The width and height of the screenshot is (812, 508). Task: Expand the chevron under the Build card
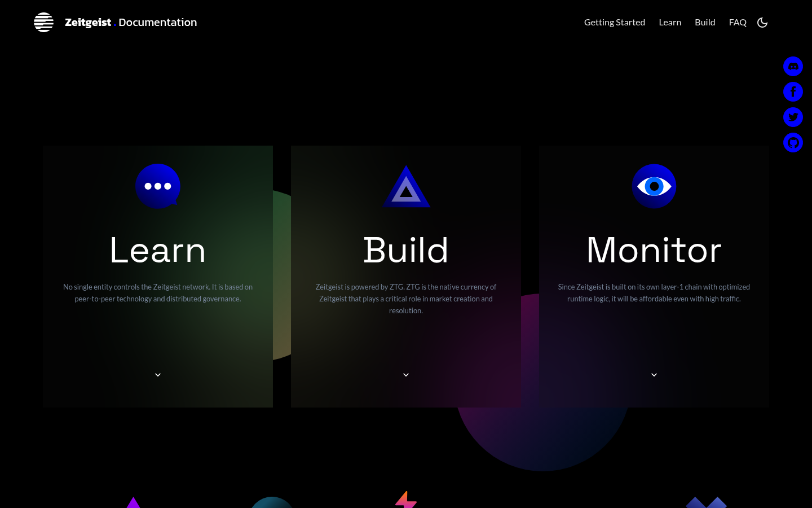pyautogui.click(x=406, y=375)
